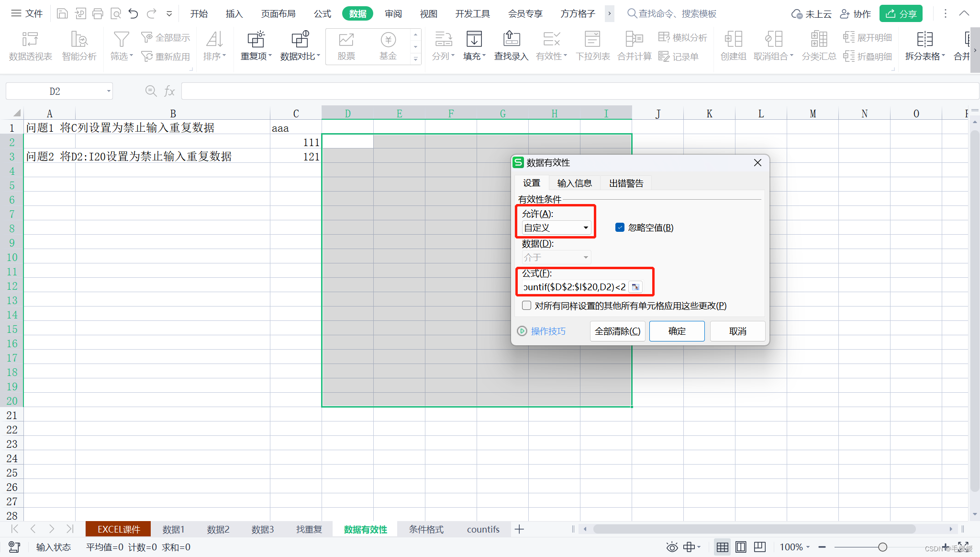The height and width of the screenshot is (557, 980).
Task: Click the 筛选 filter funnel icon
Action: click(121, 39)
